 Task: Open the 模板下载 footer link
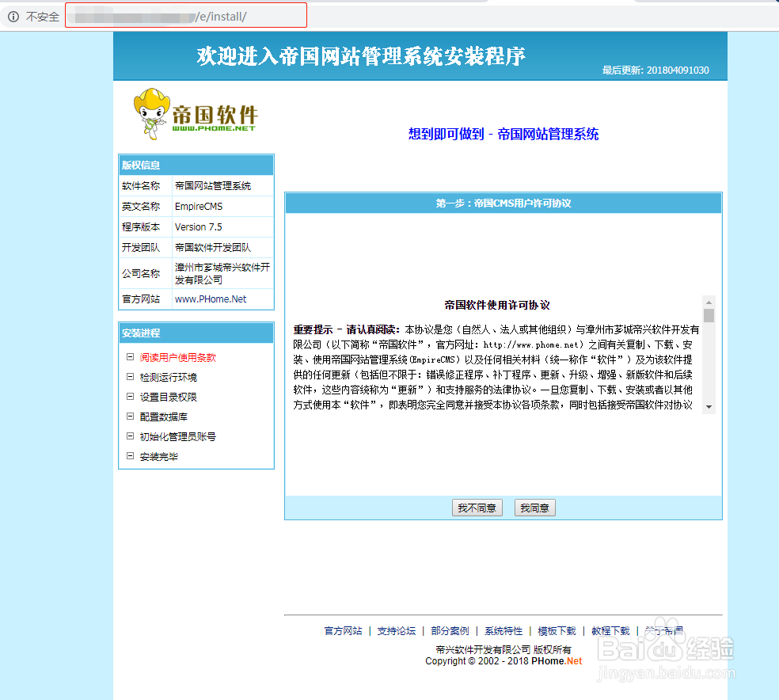coord(557,631)
